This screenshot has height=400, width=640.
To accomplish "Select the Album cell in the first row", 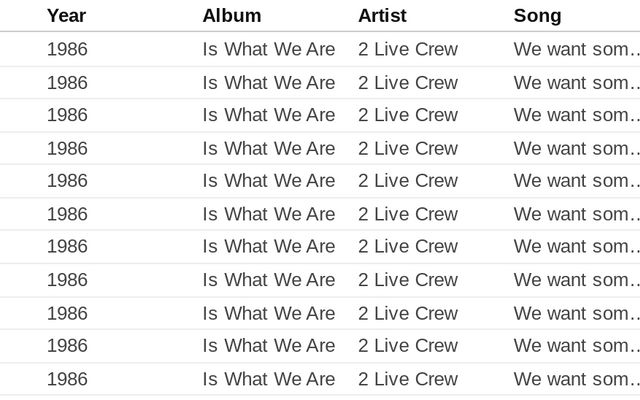I will pyautogui.click(x=269, y=49).
